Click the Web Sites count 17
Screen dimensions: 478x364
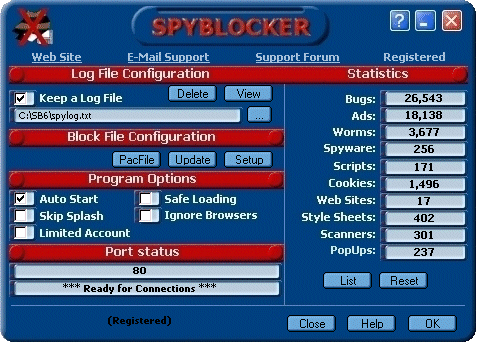coord(424,201)
